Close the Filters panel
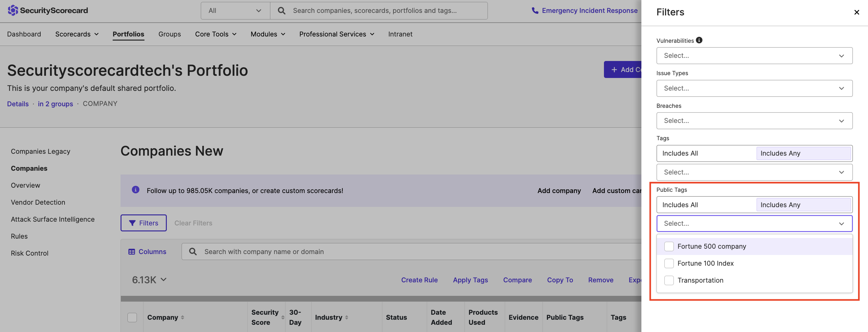Image resolution: width=868 pixels, height=332 pixels. pyautogui.click(x=857, y=12)
